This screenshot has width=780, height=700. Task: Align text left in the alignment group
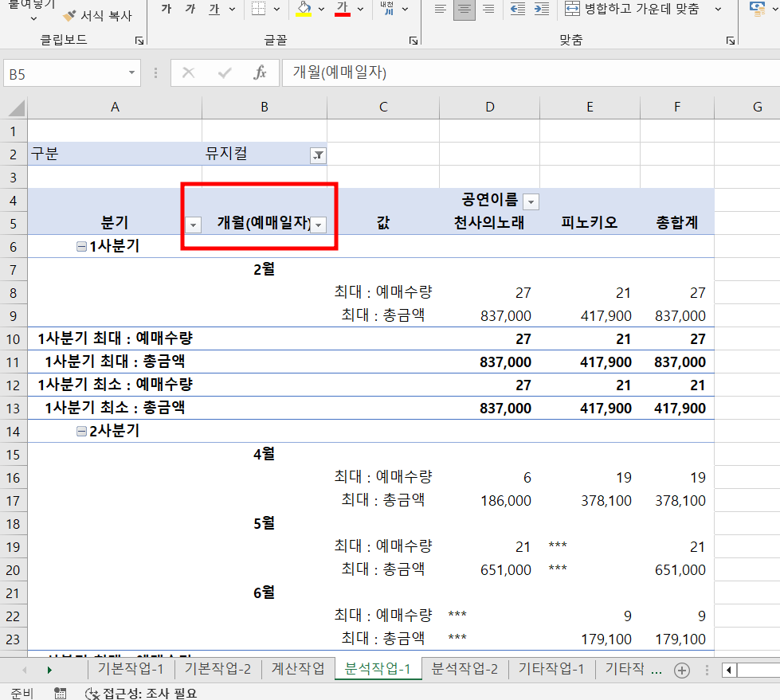pos(439,9)
